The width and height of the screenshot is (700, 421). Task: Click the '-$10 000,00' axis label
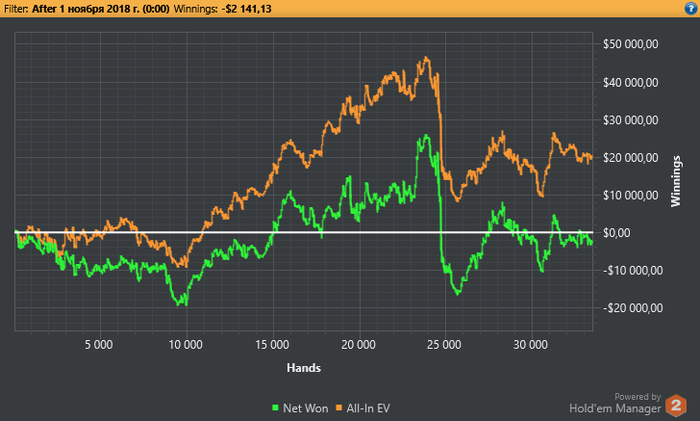pos(633,270)
